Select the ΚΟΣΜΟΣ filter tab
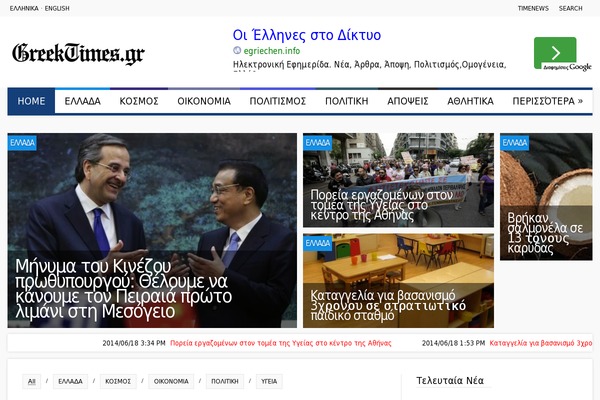The image size is (600, 400). [x=118, y=381]
